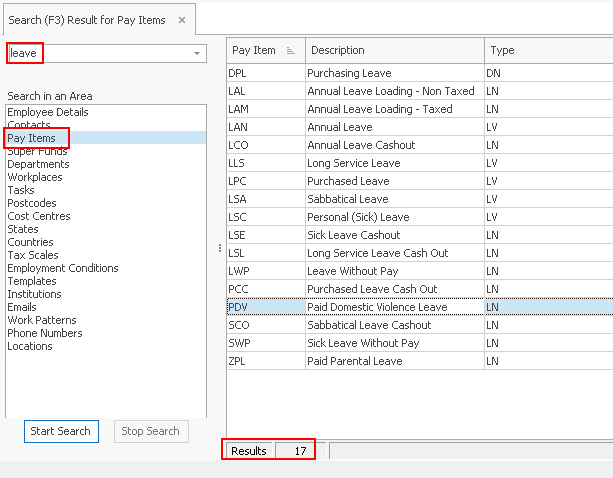Viewport: 613px width, 478px height.
Task: Select the LAN pay item cell
Action: [266, 127]
